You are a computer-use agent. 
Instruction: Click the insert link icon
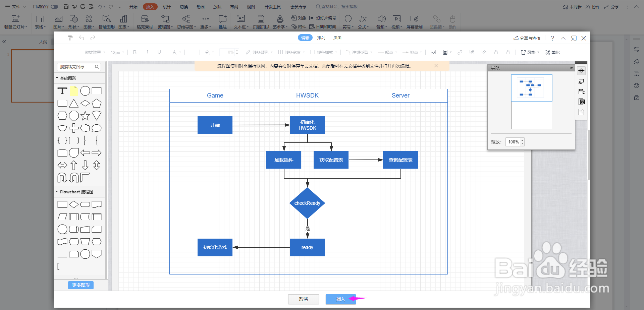click(460, 52)
